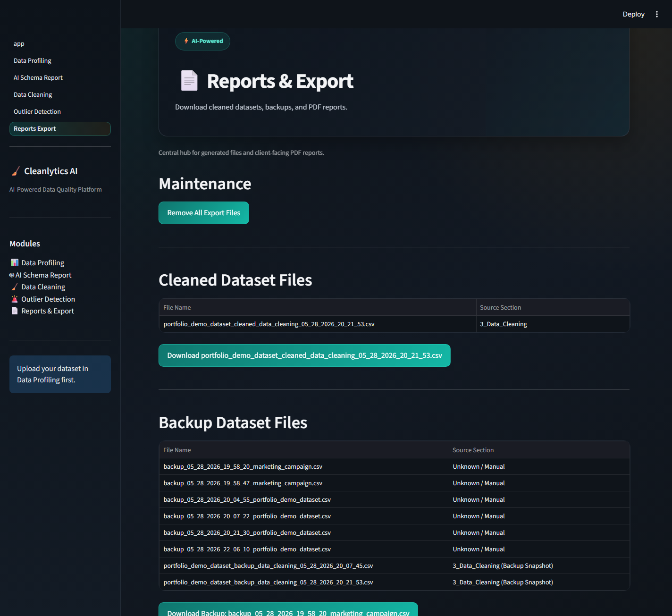Select portfolio_demo_dataset_backup_data_cleaning_05_28_2026_20_21_53.csv row
672x616 pixels.
coord(394,582)
